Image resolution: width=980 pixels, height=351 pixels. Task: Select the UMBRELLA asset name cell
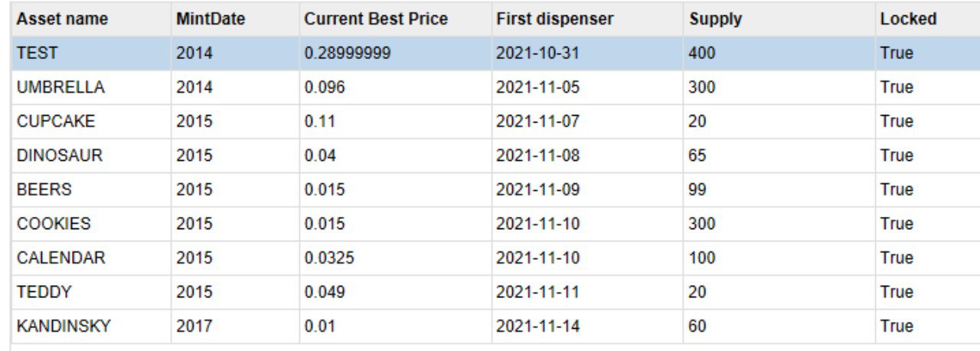pos(91,87)
